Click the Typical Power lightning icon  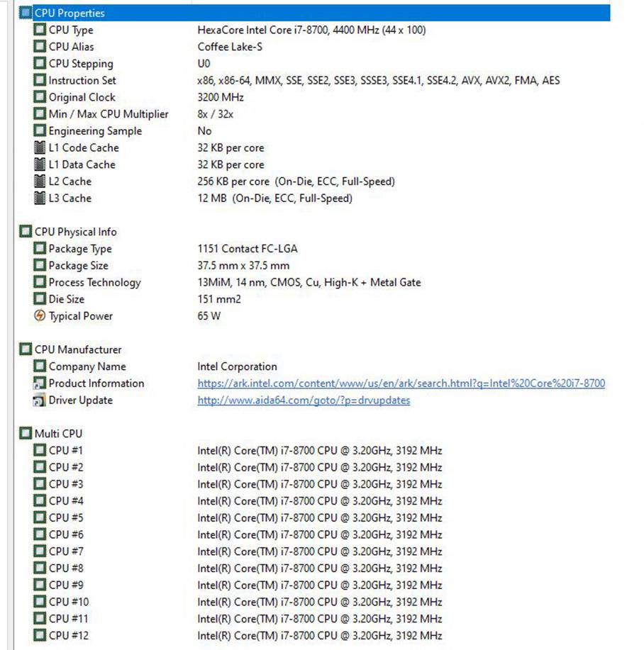[40, 316]
